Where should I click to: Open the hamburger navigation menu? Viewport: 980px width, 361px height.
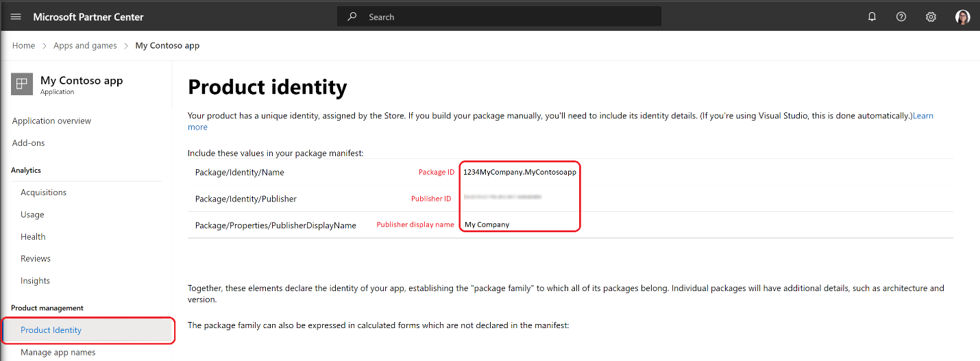(x=16, y=17)
